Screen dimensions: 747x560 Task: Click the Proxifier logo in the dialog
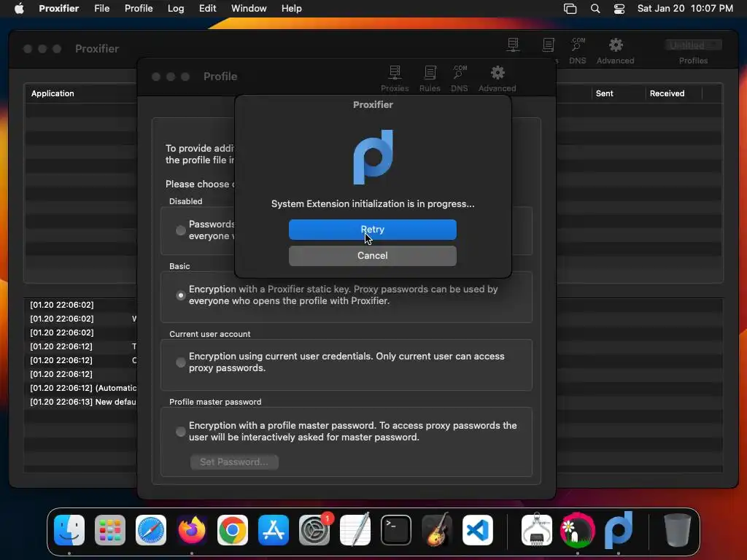point(373,157)
